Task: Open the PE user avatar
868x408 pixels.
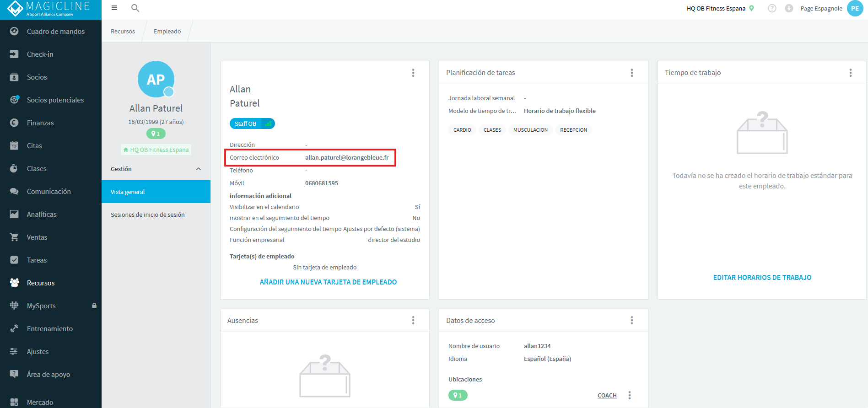Action: 855,8
